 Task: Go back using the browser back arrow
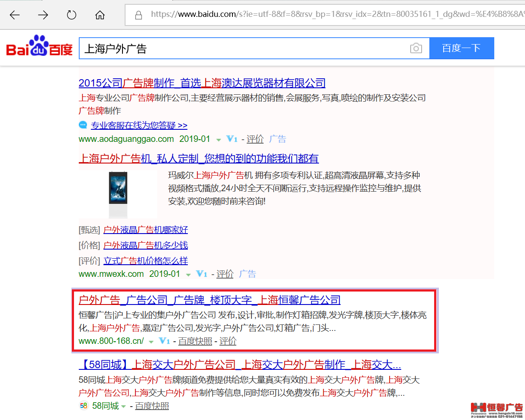pyautogui.click(x=15, y=15)
